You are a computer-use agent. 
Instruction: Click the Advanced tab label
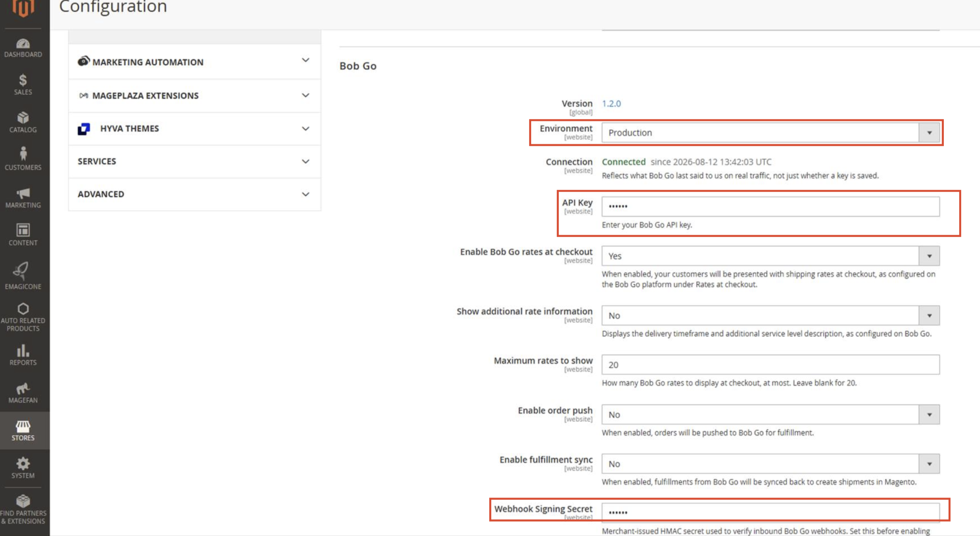(101, 194)
